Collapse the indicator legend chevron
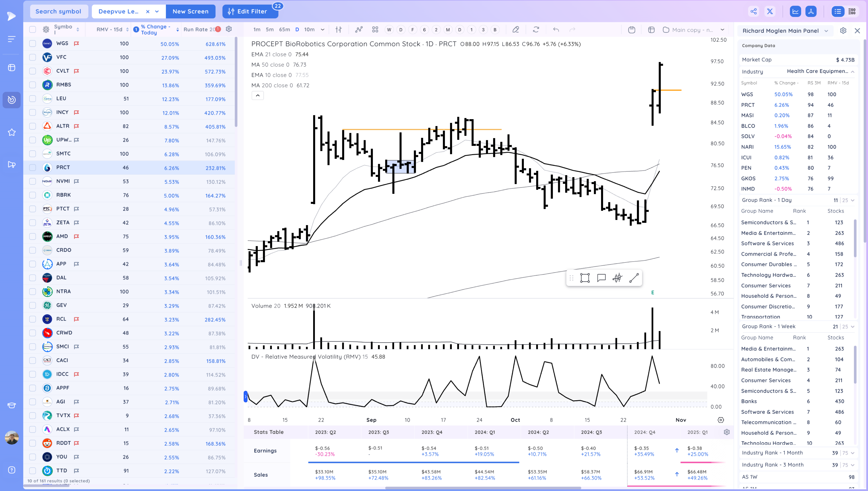The image size is (868, 491). (258, 96)
